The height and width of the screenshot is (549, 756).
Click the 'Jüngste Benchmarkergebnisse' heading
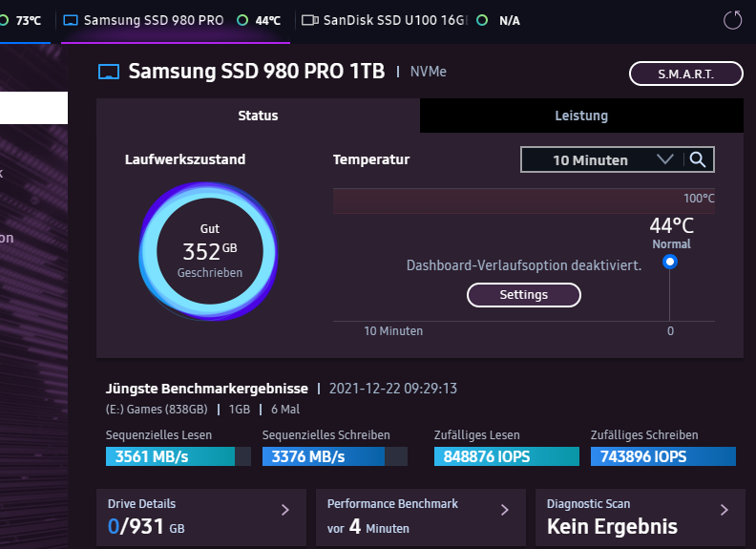(x=207, y=389)
